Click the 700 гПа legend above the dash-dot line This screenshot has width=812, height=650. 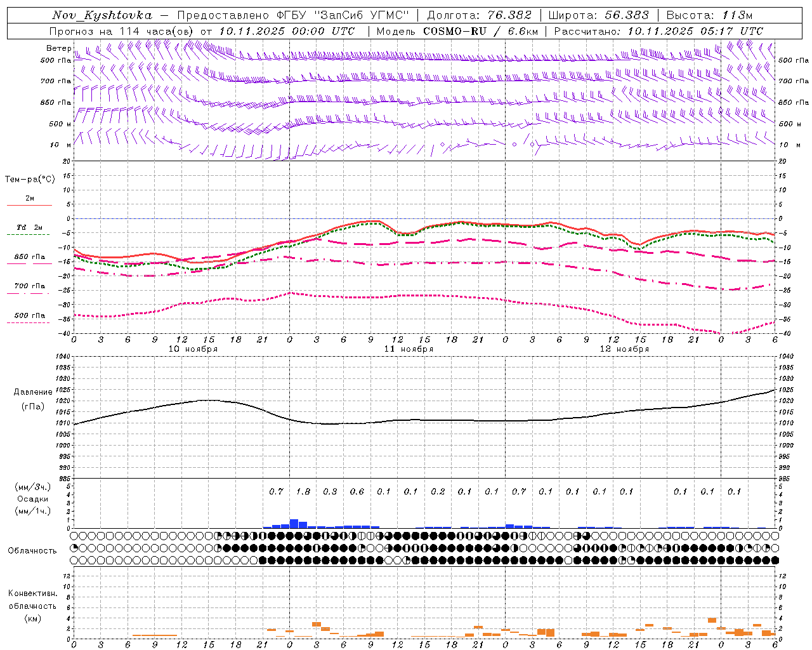tap(30, 286)
